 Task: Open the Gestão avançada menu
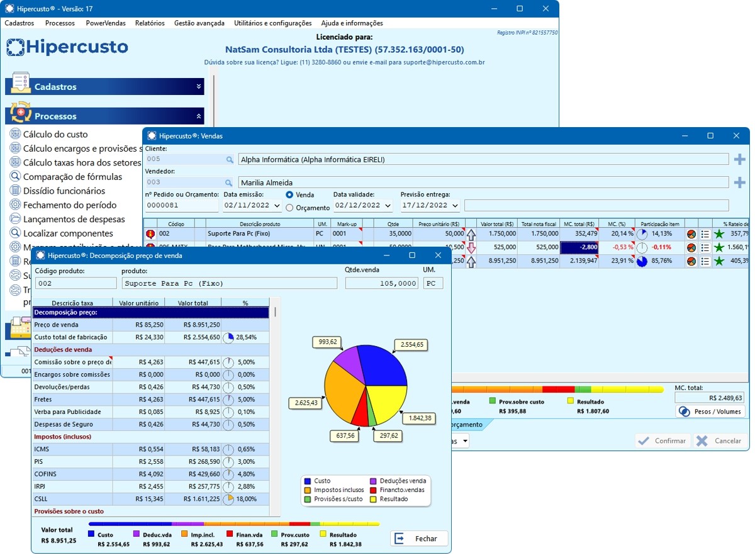pyautogui.click(x=199, y=23)
